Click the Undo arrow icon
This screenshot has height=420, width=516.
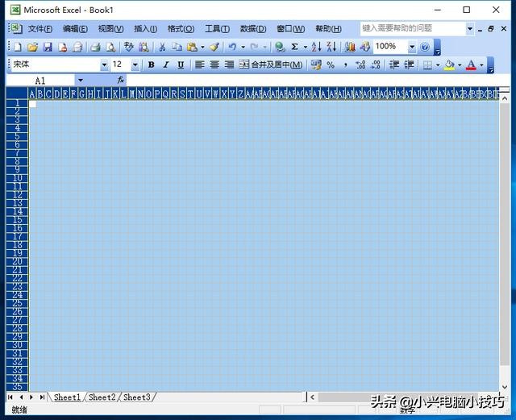232,47
